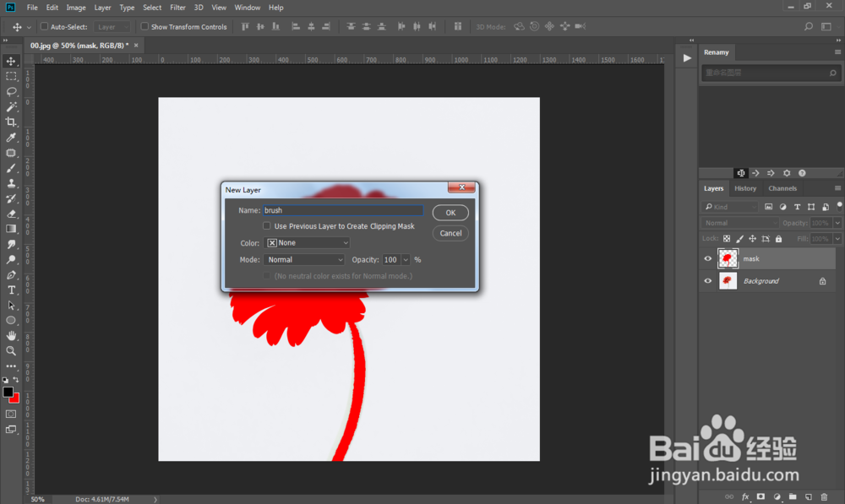This screenshot has width=845, height=504.
Task: Open the Image menu
Action: tap(76, 8)
